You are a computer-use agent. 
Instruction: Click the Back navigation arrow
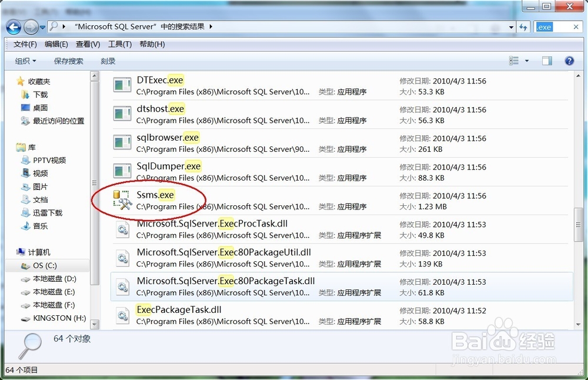[14, 28]
